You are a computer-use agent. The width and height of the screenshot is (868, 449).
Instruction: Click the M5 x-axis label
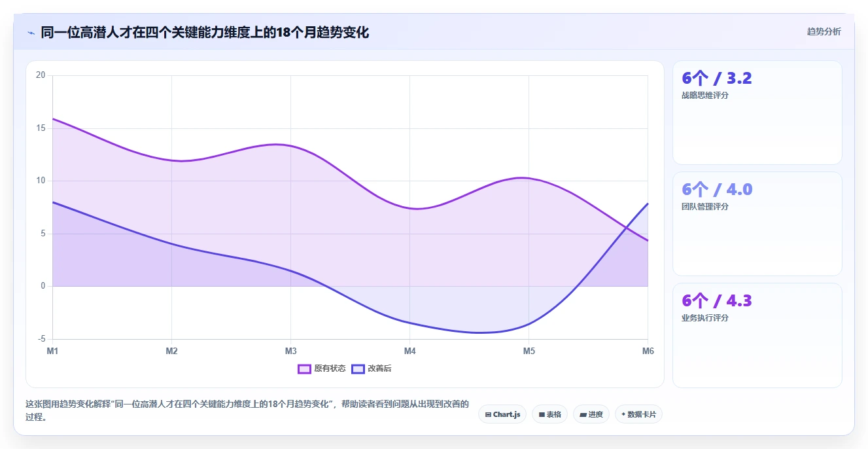(529, 351)
